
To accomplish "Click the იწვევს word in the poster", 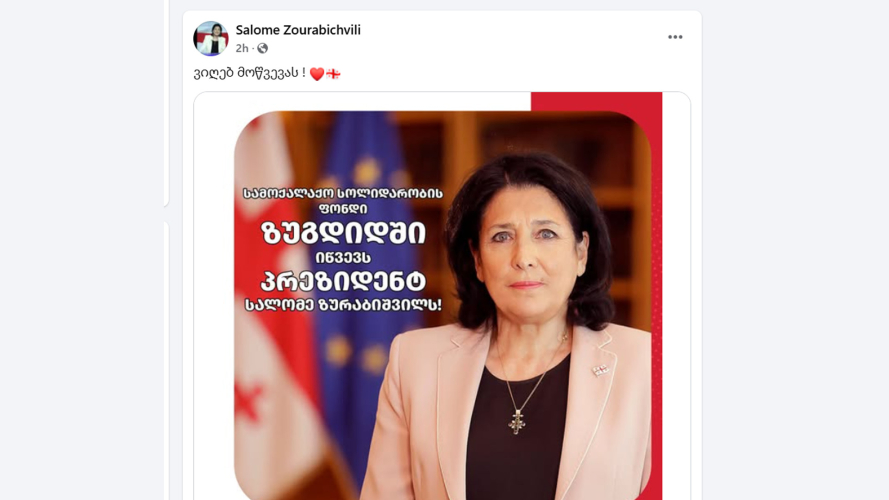I will (x=343, y=257).
